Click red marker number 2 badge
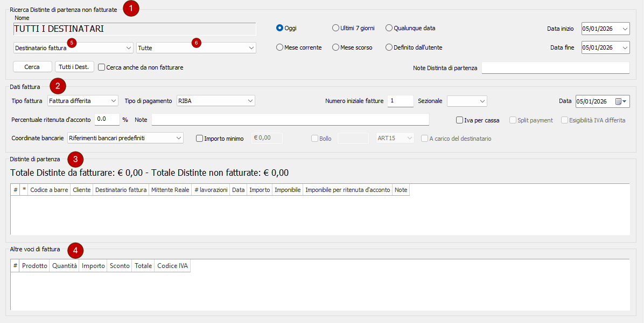The width and height of the screenshot is (644, 323). click(x=58, y=85)
